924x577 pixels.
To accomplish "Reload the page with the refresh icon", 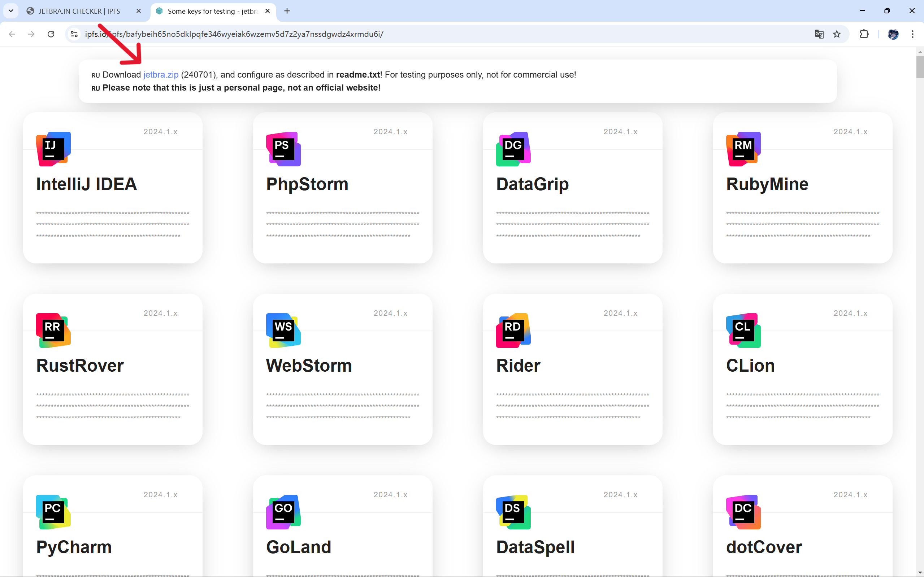I will tap(51, 34).
